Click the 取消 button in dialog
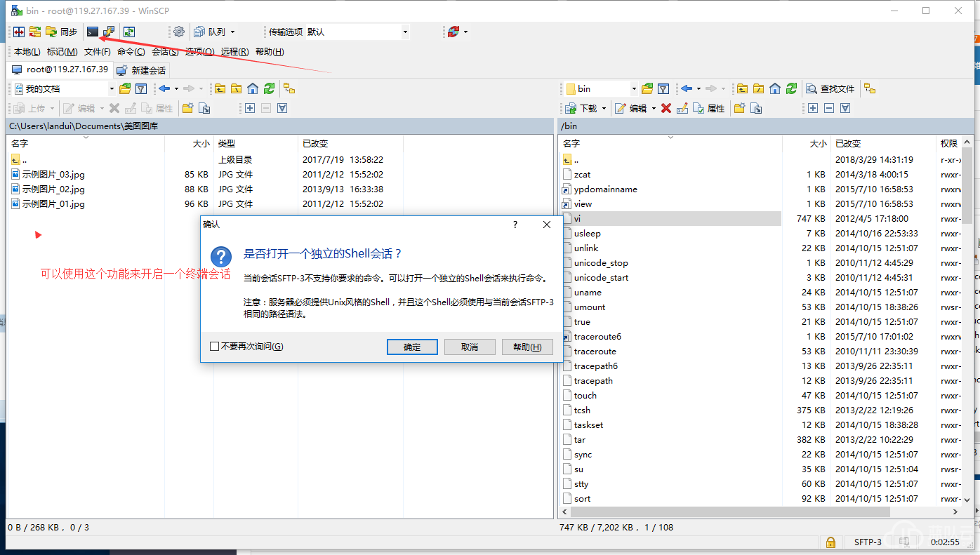The height and width of the screenshot is (555, 980). 470,347
